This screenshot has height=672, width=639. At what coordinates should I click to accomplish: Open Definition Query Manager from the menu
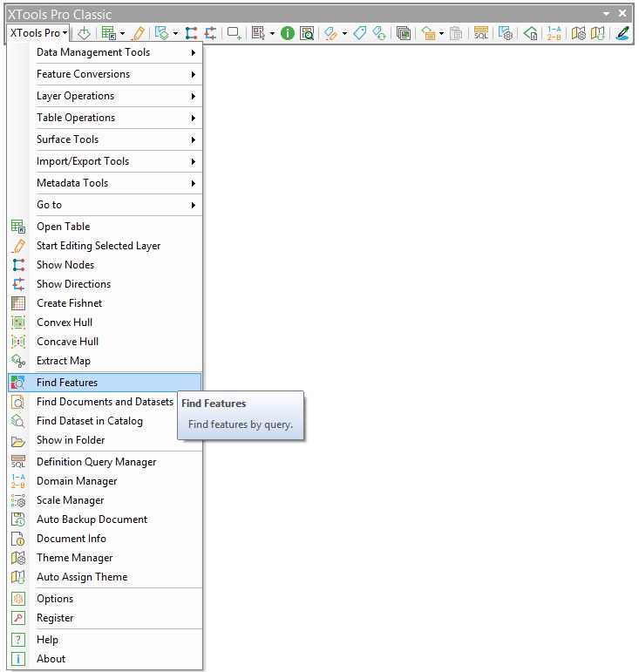(105, 462)
